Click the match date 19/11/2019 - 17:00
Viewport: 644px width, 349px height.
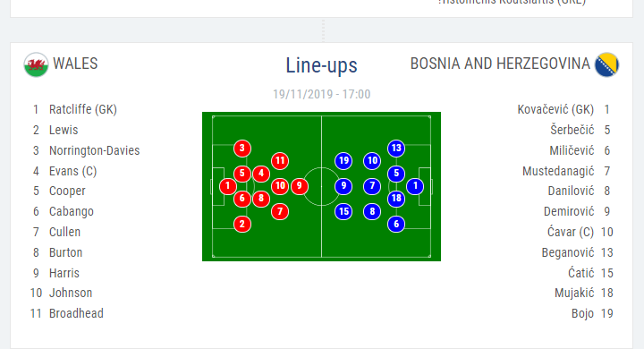coord(322,94)
